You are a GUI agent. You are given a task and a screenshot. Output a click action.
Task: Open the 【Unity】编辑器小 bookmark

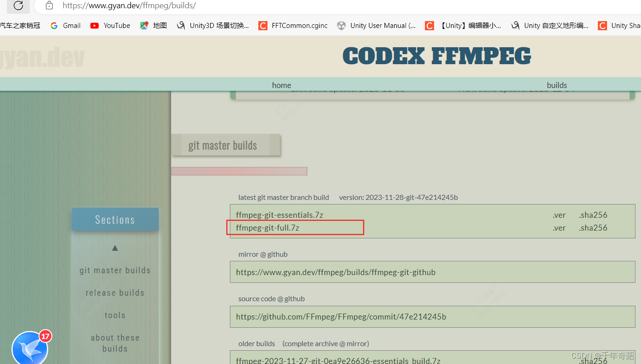pos(463,26)
